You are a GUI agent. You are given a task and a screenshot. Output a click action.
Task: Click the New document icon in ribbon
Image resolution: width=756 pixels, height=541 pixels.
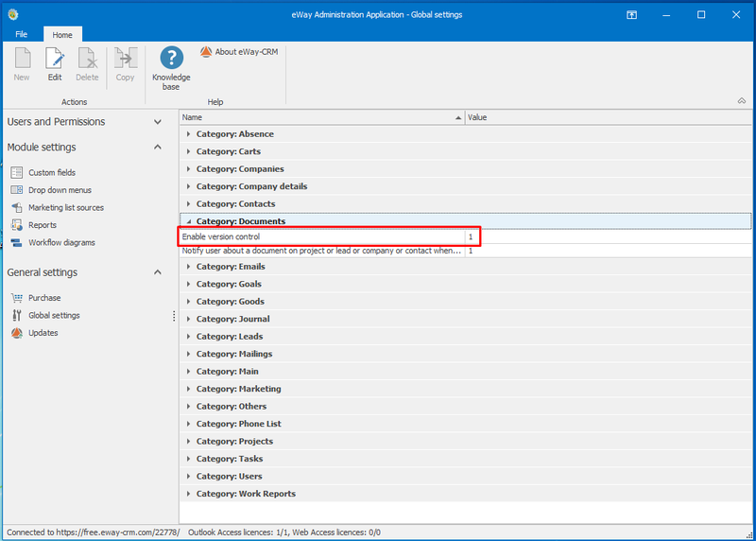(x=22, y=59)
